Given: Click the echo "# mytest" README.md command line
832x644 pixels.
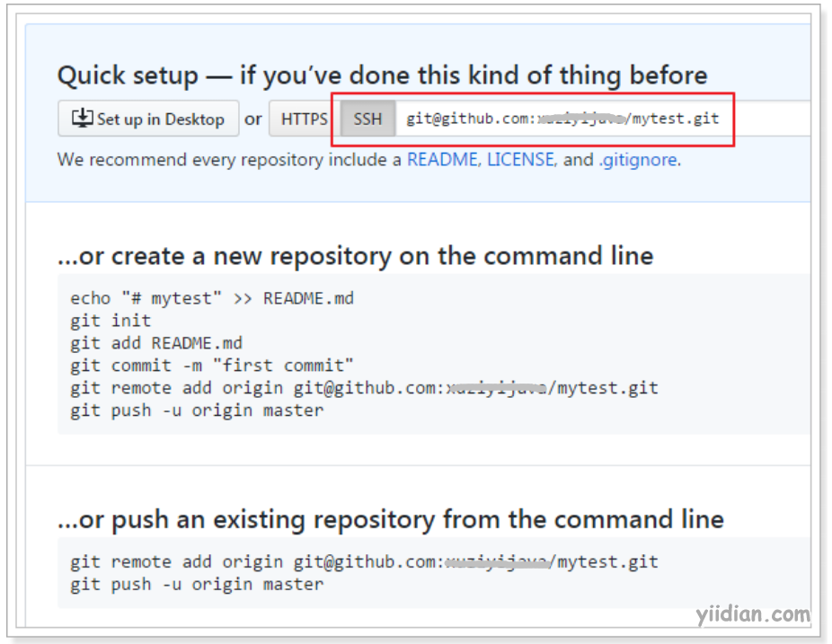Looking at the screenshot, I should click(x=212, y=299).
